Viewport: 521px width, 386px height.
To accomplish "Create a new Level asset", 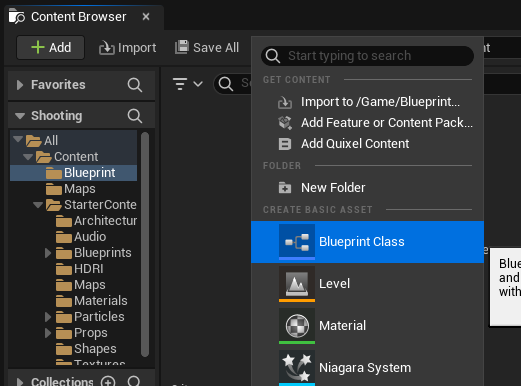I will [367, 284].
